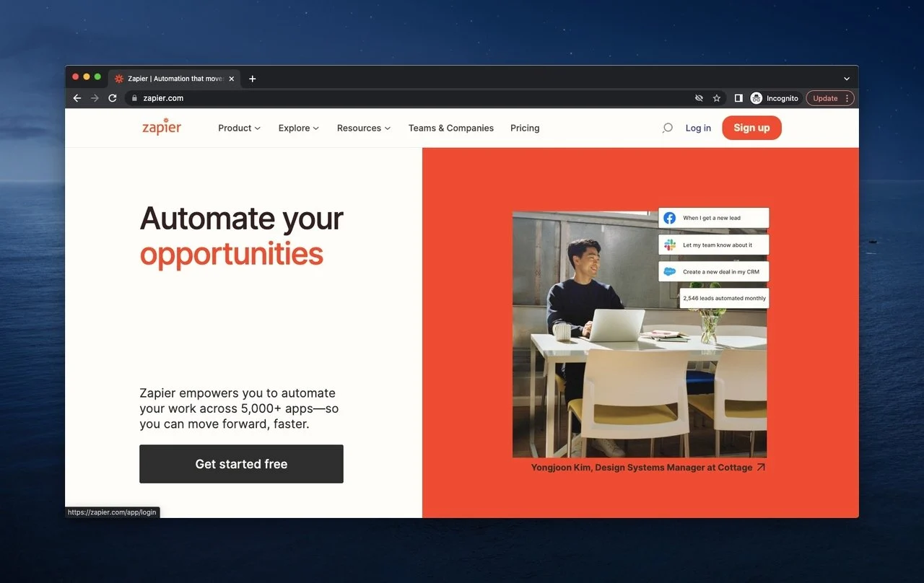Click the Salesforce icon in CRM card
Viewport: 924px width, 583px height.
[x=670, y=272]
